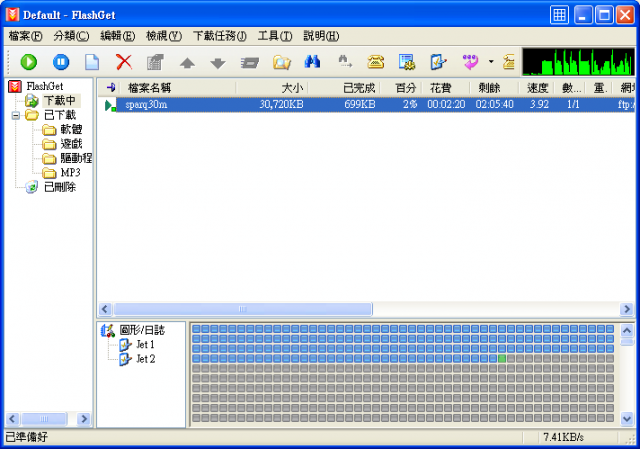
Task: Click the blue binoculars find icon
Action: point(312,62)
